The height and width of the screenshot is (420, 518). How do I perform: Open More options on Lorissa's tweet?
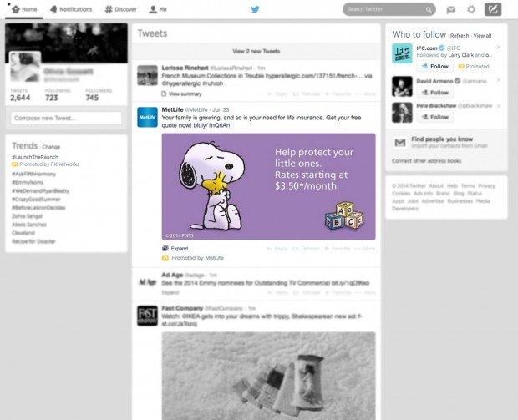click(365, 94)
